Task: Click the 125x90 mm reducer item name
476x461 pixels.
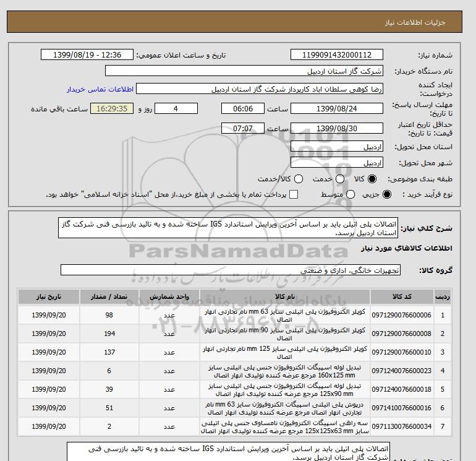Action: point(285,390)
